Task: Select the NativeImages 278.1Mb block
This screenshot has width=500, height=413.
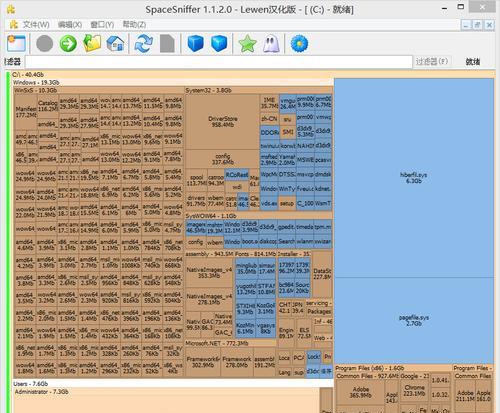Action: coord(209,299)
